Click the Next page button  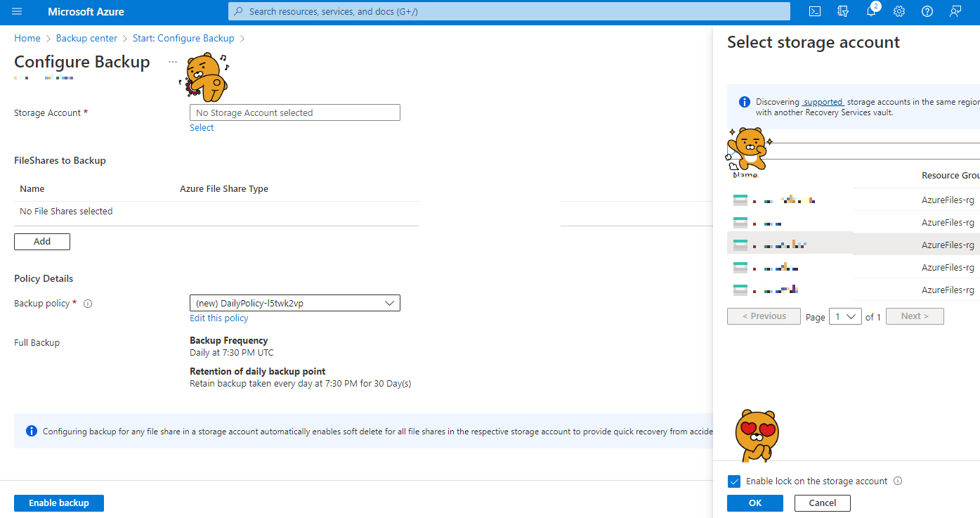click(x=915, y=316)
